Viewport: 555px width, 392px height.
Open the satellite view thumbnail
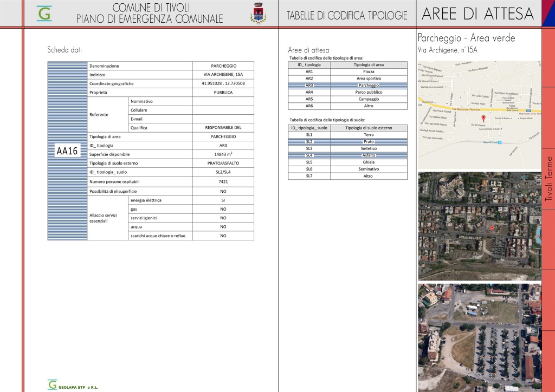click(480, 226)
